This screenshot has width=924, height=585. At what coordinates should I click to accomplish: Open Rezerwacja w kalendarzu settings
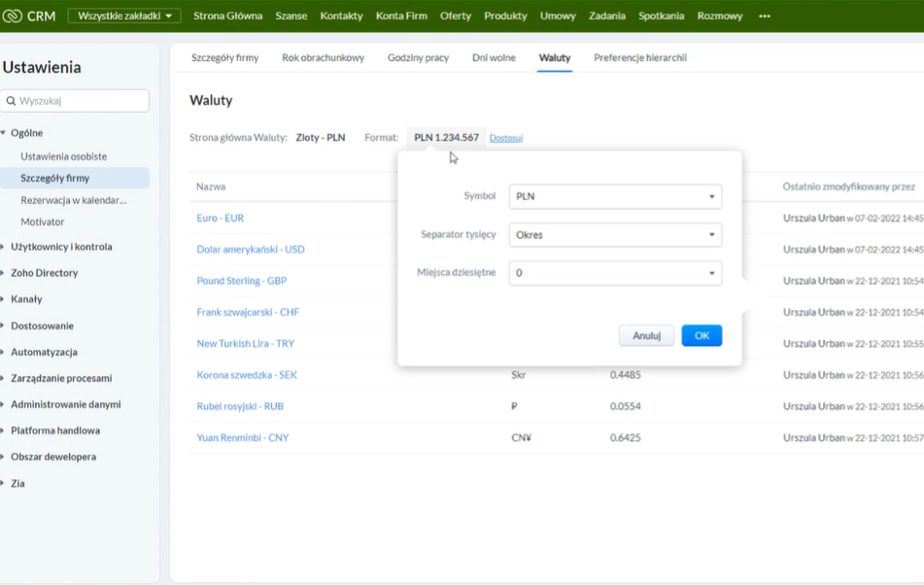74,200
